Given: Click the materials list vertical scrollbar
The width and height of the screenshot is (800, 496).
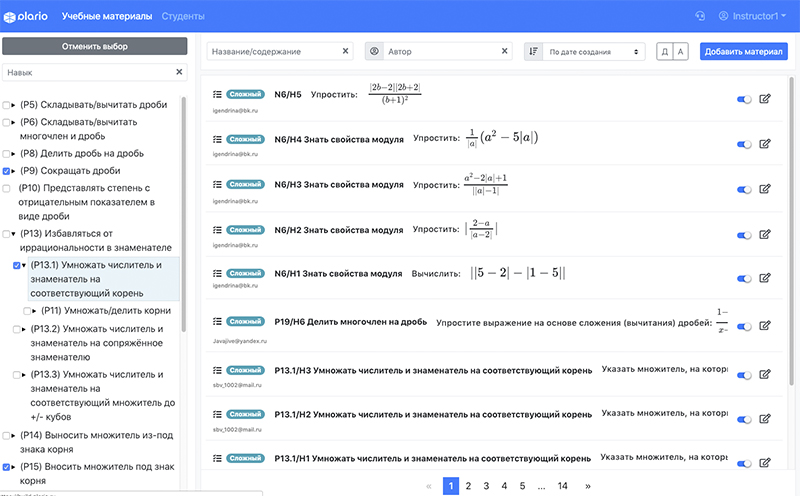Looking at the screenshot, I should tap(791, 230).
